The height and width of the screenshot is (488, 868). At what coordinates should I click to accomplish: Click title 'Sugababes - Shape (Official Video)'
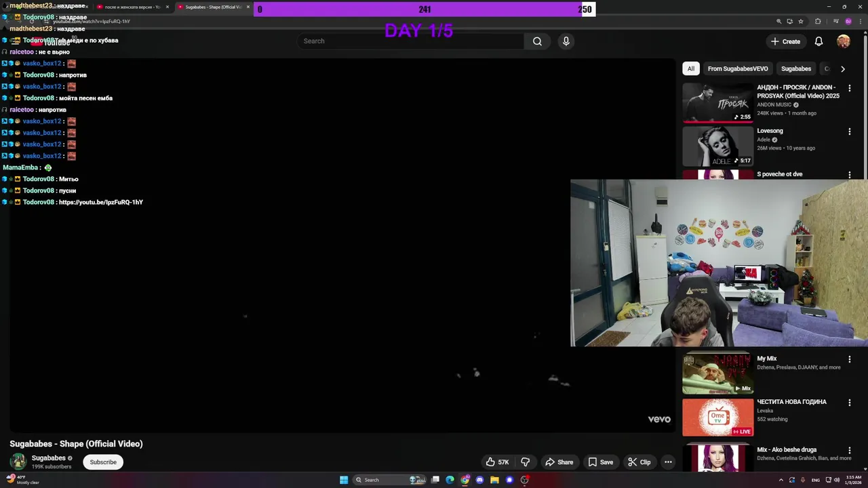coord(76,444)
